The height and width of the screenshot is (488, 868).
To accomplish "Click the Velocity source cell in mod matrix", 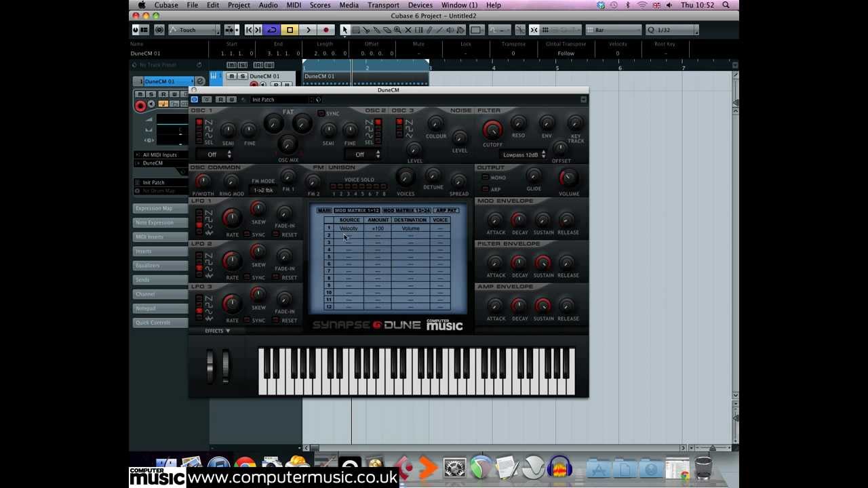I will click(349, 228).
